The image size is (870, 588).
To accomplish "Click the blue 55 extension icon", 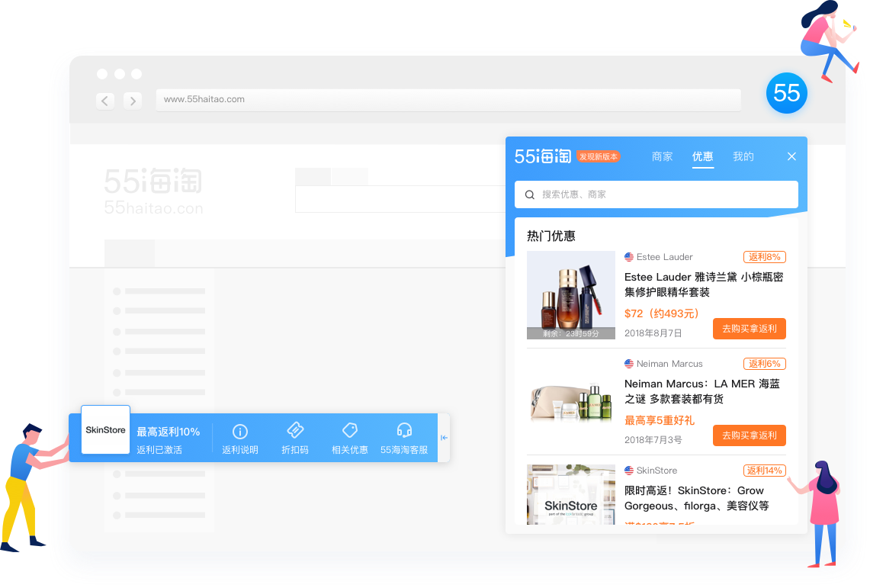I will [786, 93].
